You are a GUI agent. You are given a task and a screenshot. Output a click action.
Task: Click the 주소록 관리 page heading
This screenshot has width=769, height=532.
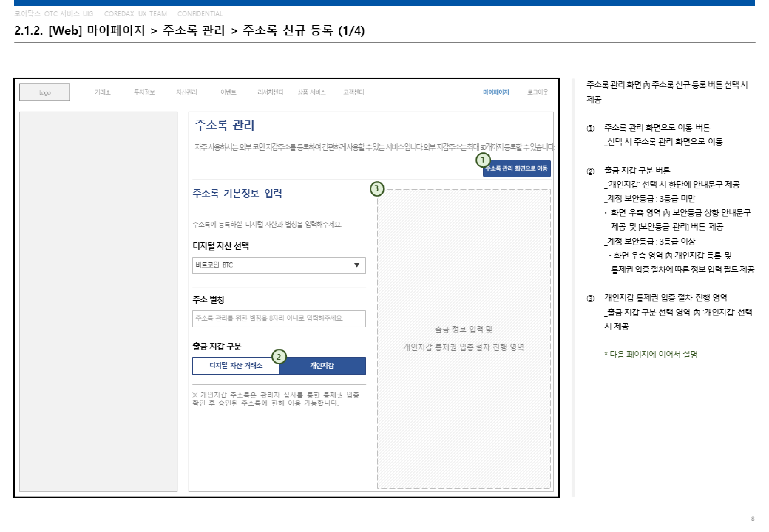click(224, 125)
